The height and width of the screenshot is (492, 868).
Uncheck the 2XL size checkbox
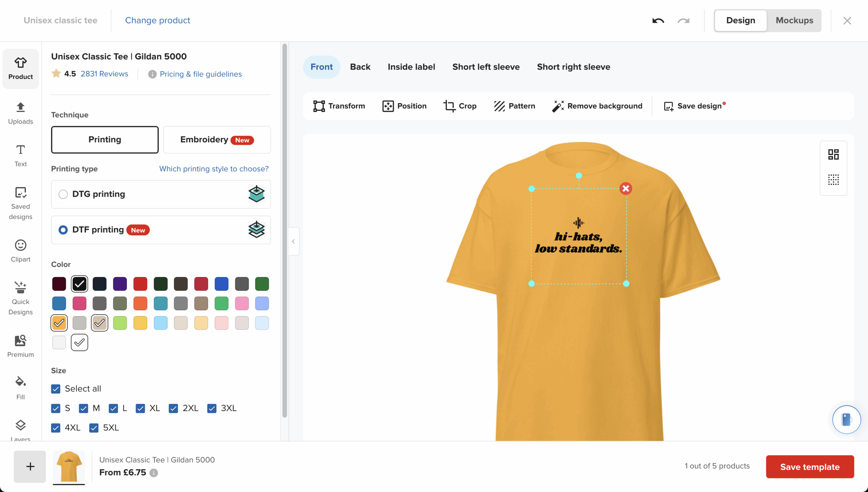173,408
